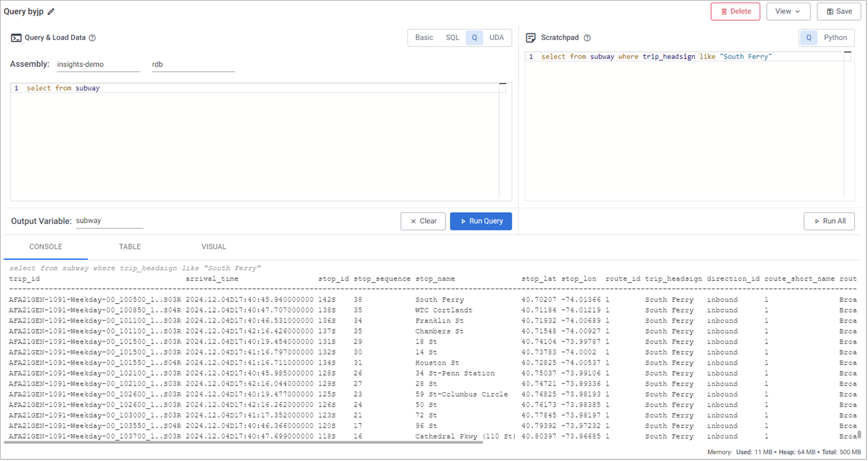Focus the rdb target field
This screenshot has width=868, height=461.
pos(193,64)
